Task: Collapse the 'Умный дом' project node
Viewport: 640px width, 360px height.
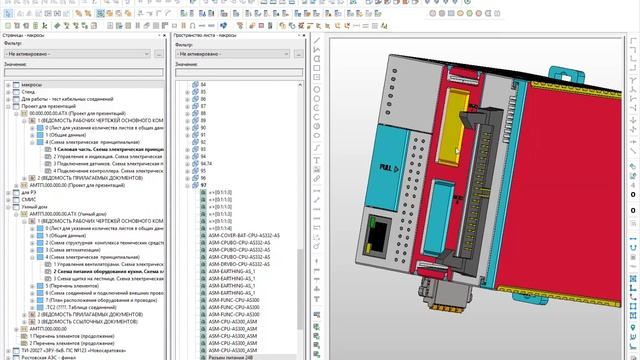Action: [8, 207]
